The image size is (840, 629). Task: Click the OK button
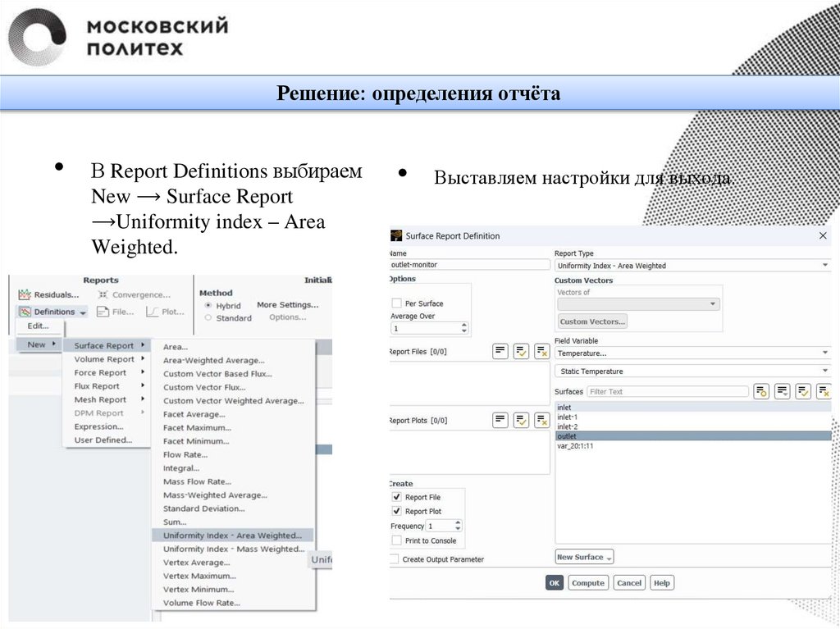[x=555, y=583]
